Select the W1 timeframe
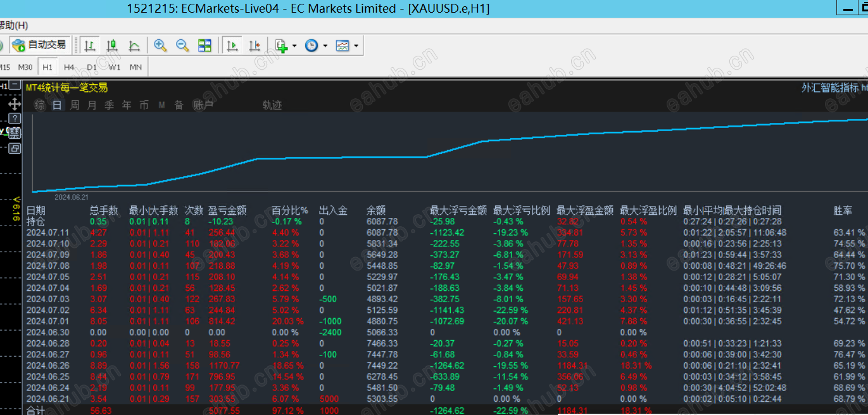The height and width of the screenshot is (415, 868). (x=115, y=67)
